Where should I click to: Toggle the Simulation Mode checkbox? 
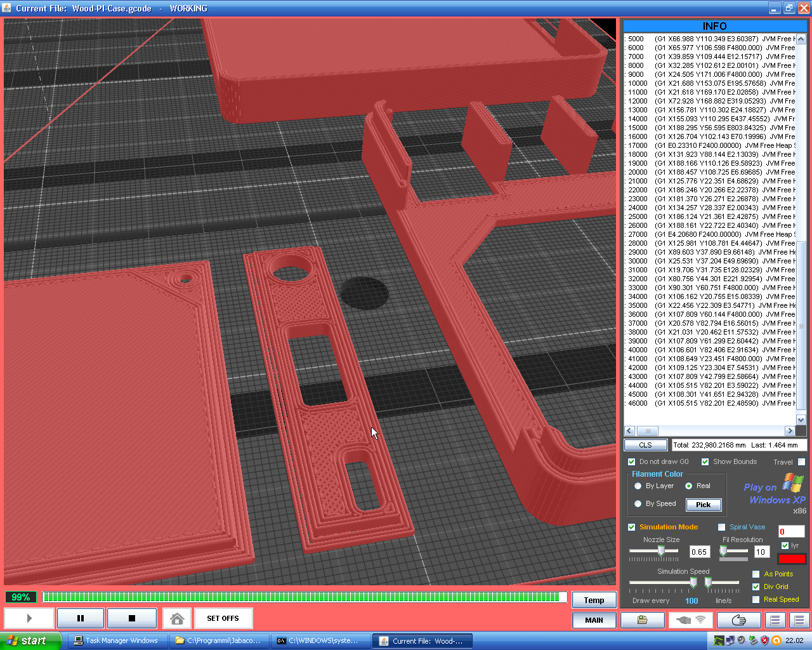point(631,527)
